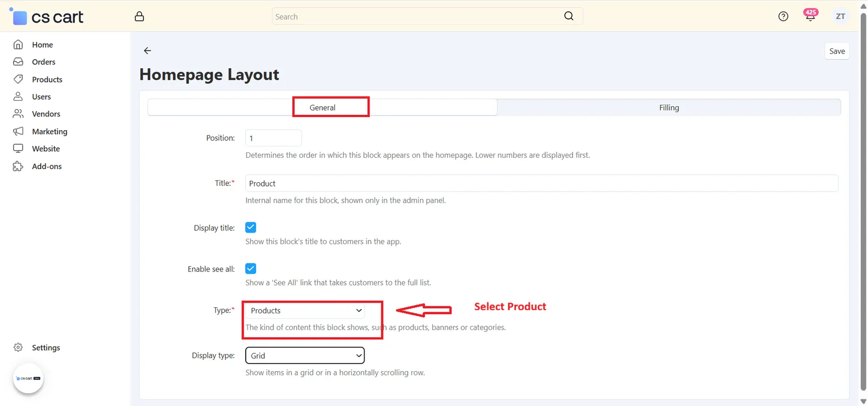This screenshot has height=406, width=868.
Task: Go to Vendors in the sidebar
Action: (46, 114)
